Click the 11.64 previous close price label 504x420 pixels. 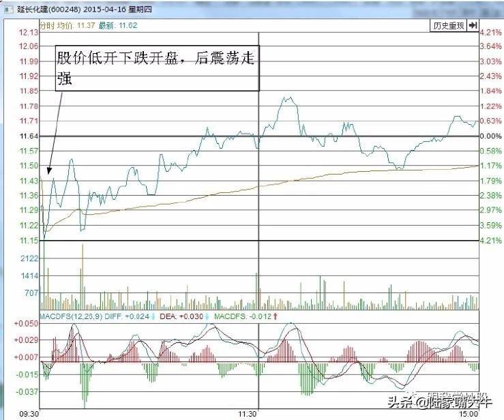coord(29,136)
